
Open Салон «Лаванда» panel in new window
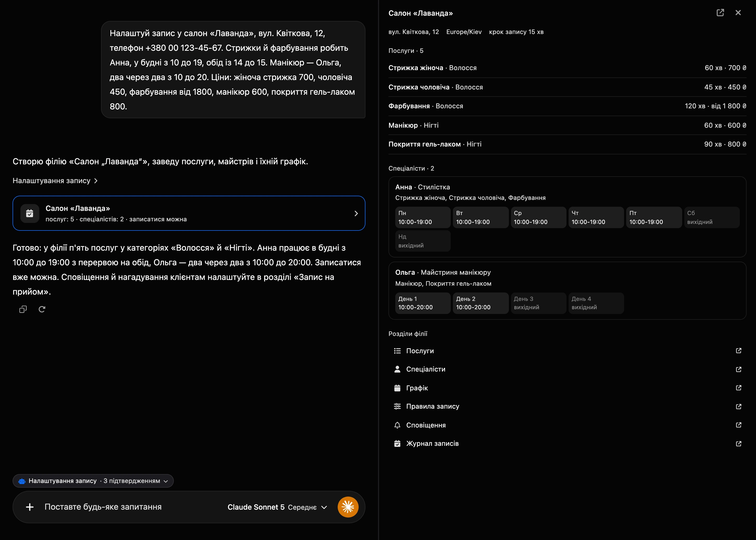tap(720, 13)
